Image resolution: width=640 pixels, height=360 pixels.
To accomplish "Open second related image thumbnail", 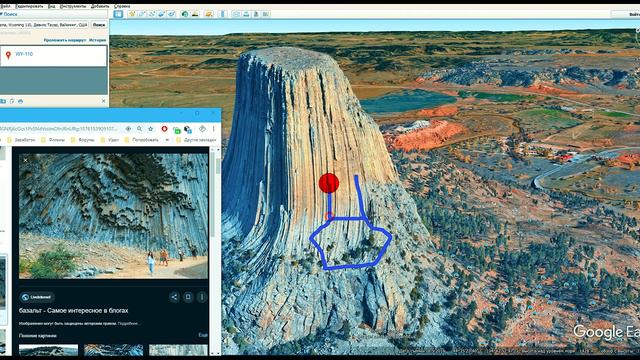I will 113,350.
